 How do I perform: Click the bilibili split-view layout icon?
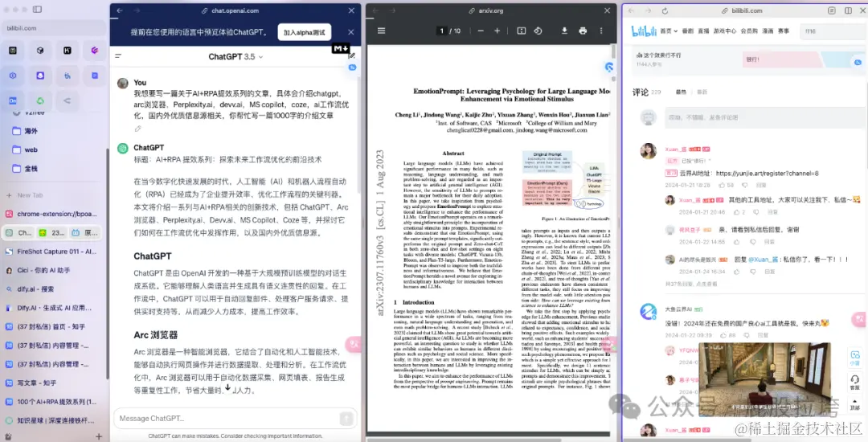pyautogui.click(x=848, y=10)
